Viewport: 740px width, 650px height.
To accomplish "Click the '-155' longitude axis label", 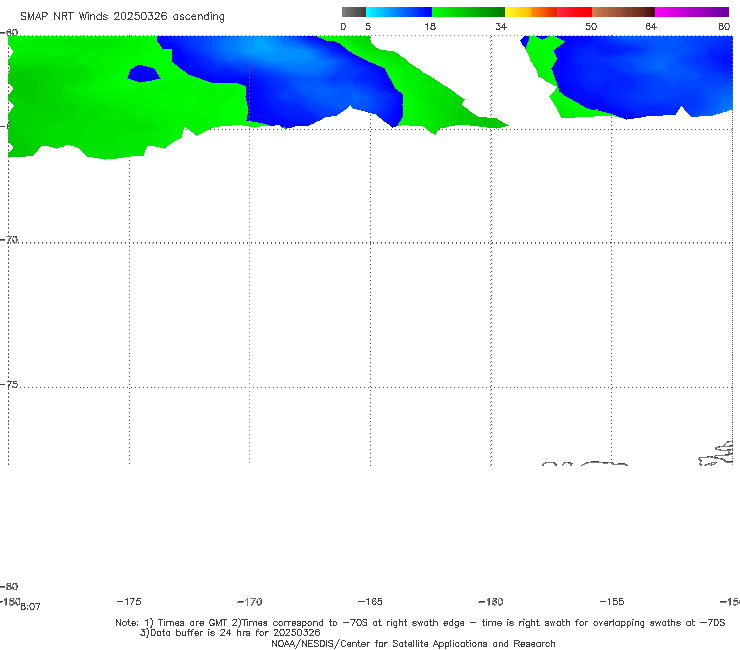I will [x=612, y=601].
